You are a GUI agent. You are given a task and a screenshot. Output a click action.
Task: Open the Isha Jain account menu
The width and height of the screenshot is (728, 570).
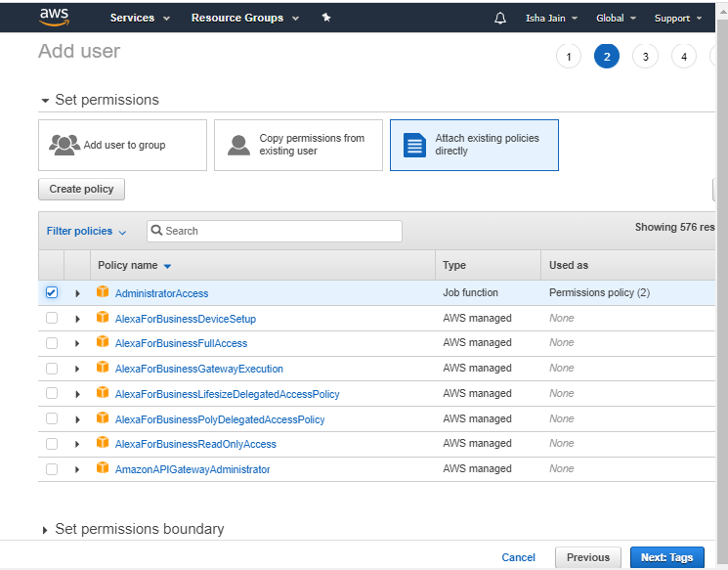pos(551,19)
